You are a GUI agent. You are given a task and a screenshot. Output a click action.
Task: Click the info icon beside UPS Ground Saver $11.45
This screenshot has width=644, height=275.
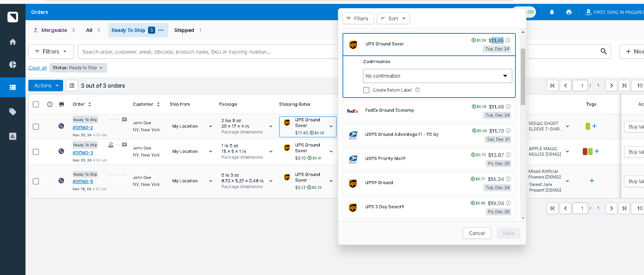[x=508, y=40]
